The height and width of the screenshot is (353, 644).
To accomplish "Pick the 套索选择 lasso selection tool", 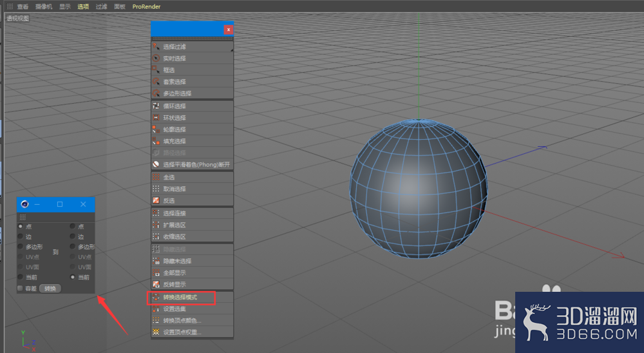I will tap(192, 82).
